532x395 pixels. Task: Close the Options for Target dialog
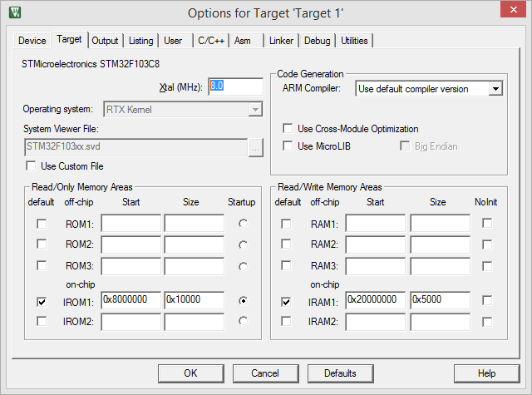pos(513,9)
